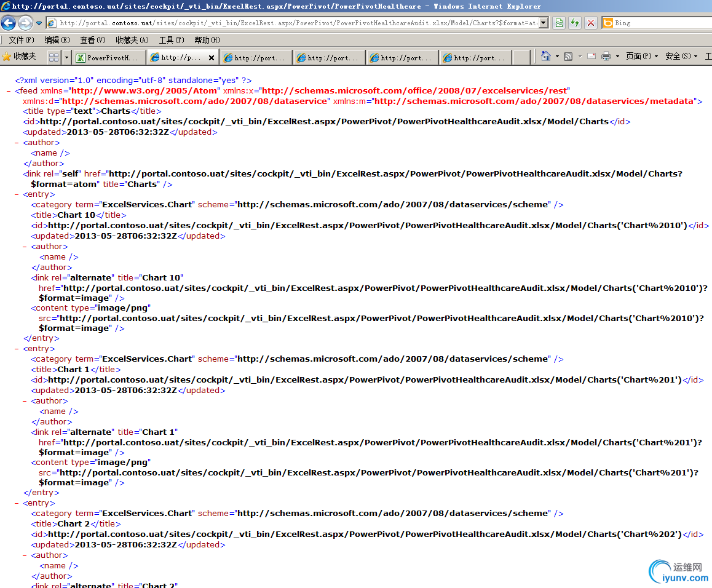Open the Quick Tabs grid icon
Screen dimensions: 712x588
(x=53, y=57)
